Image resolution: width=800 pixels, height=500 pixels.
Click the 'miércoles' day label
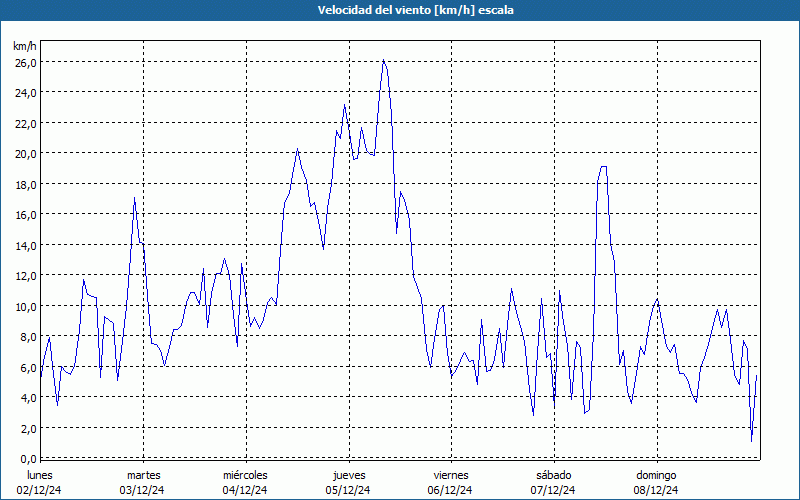click(x=245, y=476)
